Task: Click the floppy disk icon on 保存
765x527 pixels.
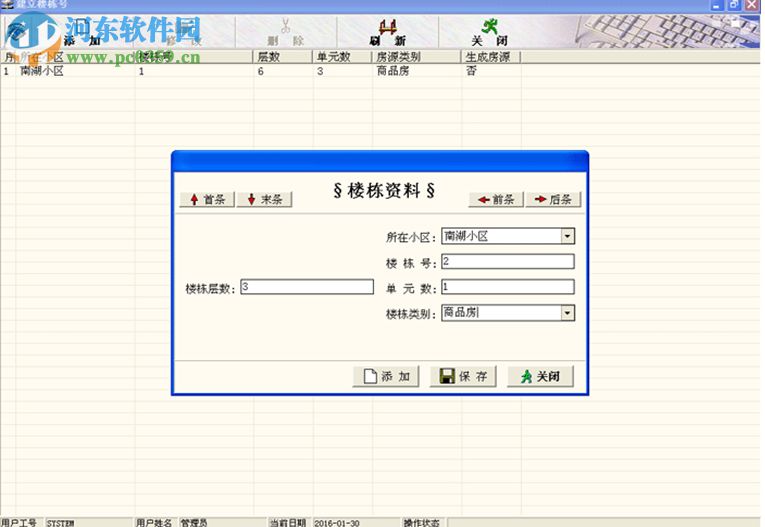Action: pos(447,376)
